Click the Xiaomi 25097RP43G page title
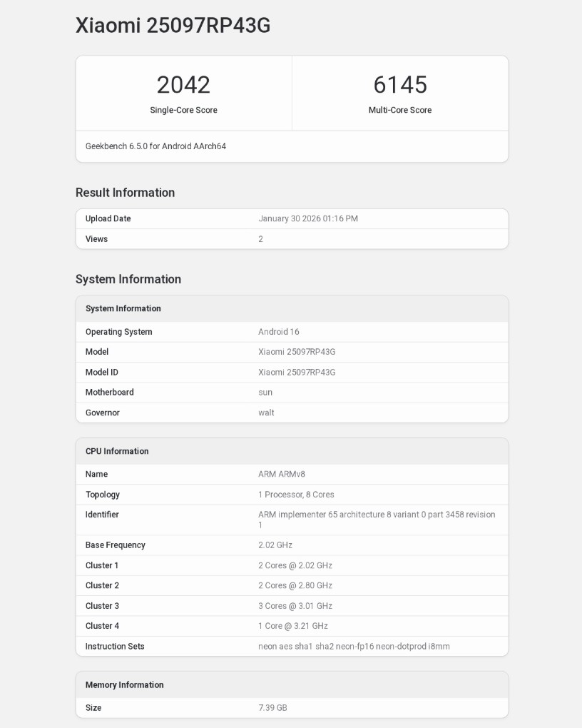582x728 pixels. 173,26
